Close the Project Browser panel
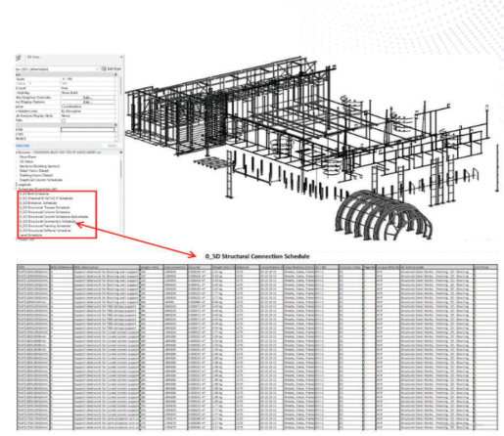Screen dimensions: 504x436 tap(121, 153)
